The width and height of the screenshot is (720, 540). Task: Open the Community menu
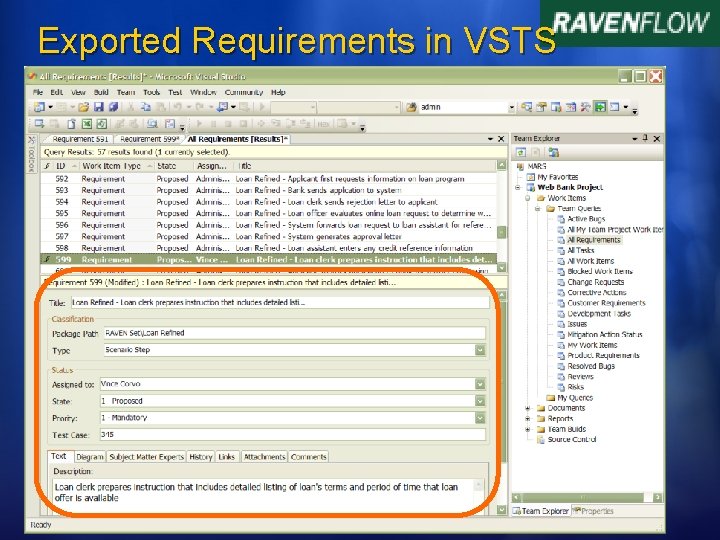243,92
